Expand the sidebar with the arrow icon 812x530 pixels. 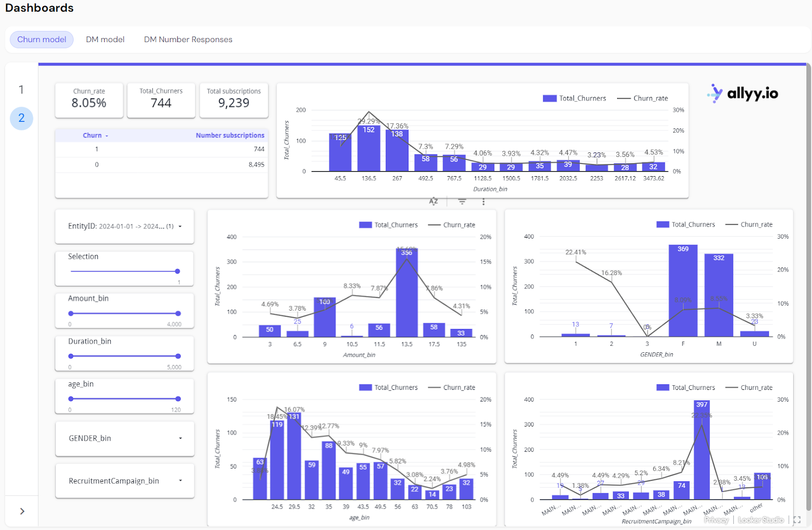click(x=22, y=511)
